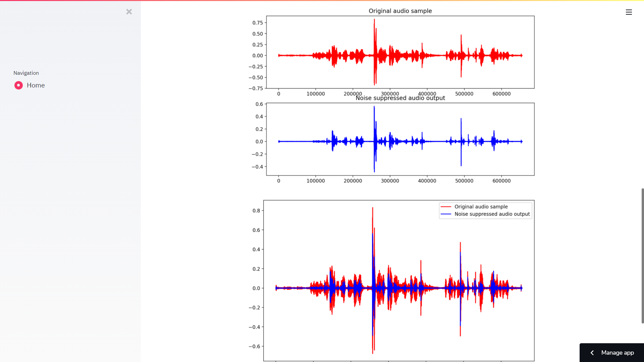Click the Navigation heading in sidebar
Screen dimensions: 644x362
pos(26,73)
